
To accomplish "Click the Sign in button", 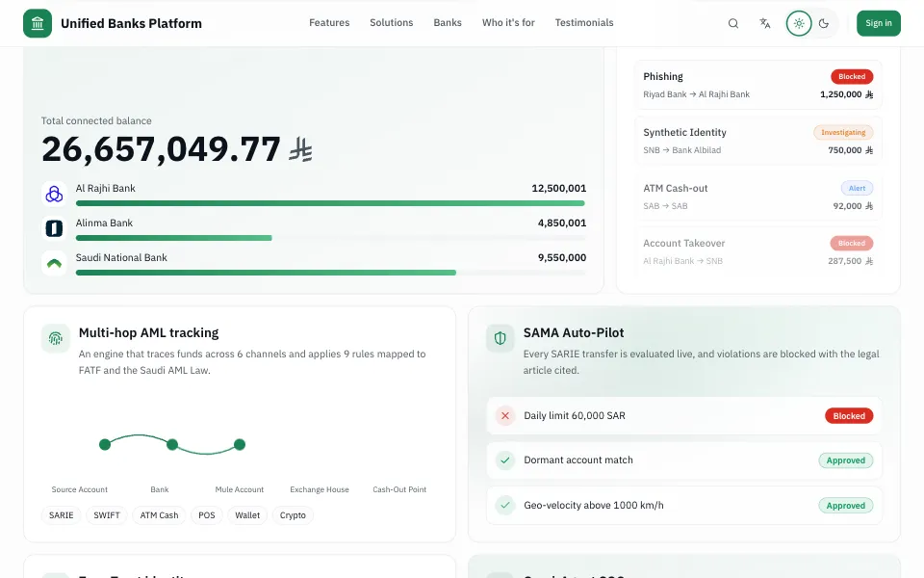I will 879,23.
